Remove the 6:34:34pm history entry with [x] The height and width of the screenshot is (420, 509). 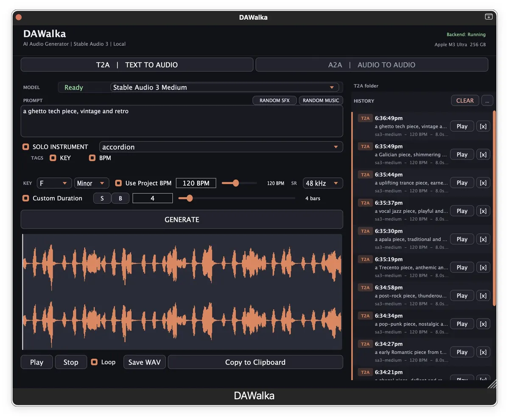point(483,324)
